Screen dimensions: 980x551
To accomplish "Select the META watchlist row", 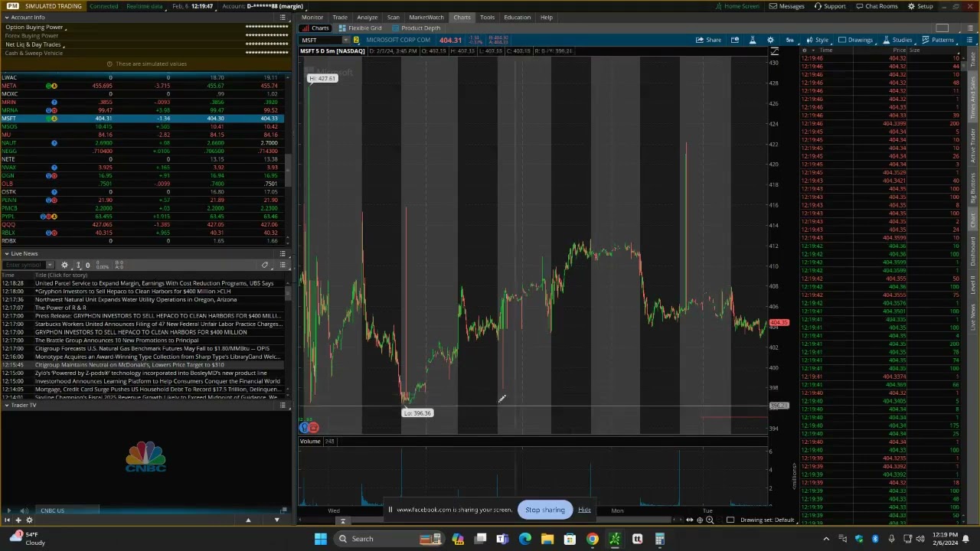I will pos(142,86).
